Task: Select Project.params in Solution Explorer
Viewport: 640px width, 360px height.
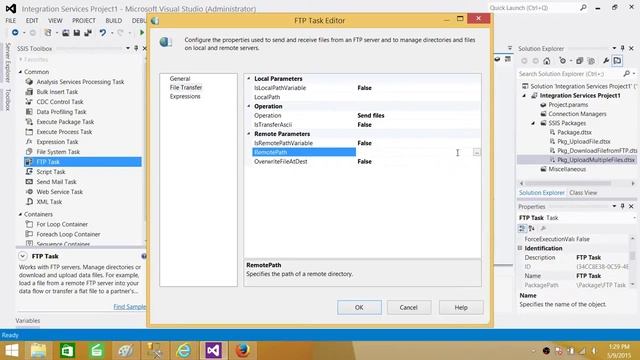Action: click(568, 105)
